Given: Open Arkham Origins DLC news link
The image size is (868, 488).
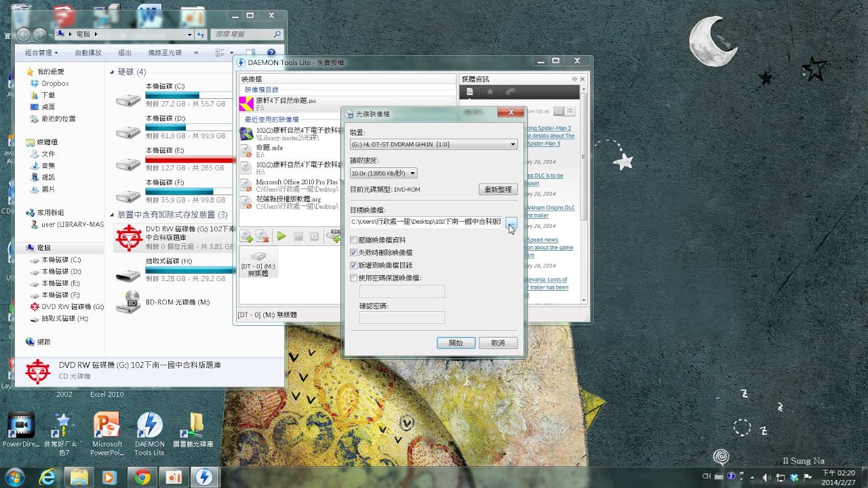Looking at the screenshot, I should 551,211.
